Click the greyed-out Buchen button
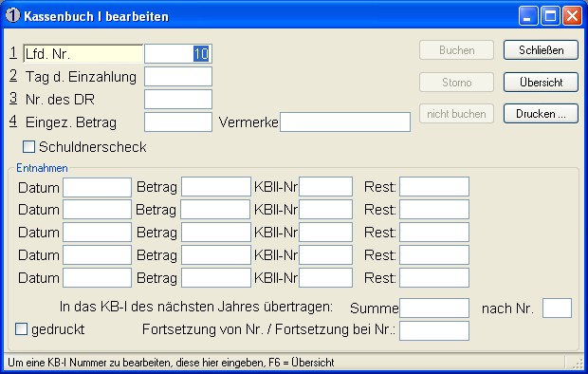The width and height of the screenshot is (588, 374). pos(456,50)
